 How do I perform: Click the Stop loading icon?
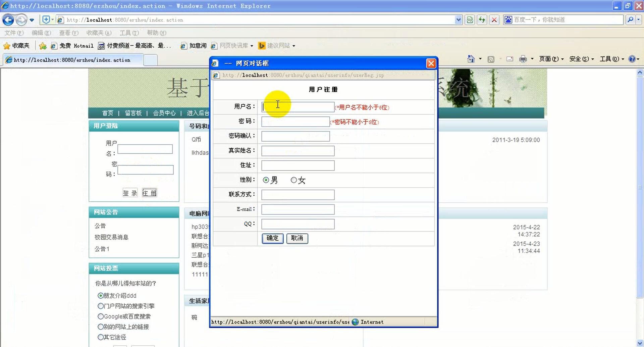pyautogui.click(x=494, y=20)
